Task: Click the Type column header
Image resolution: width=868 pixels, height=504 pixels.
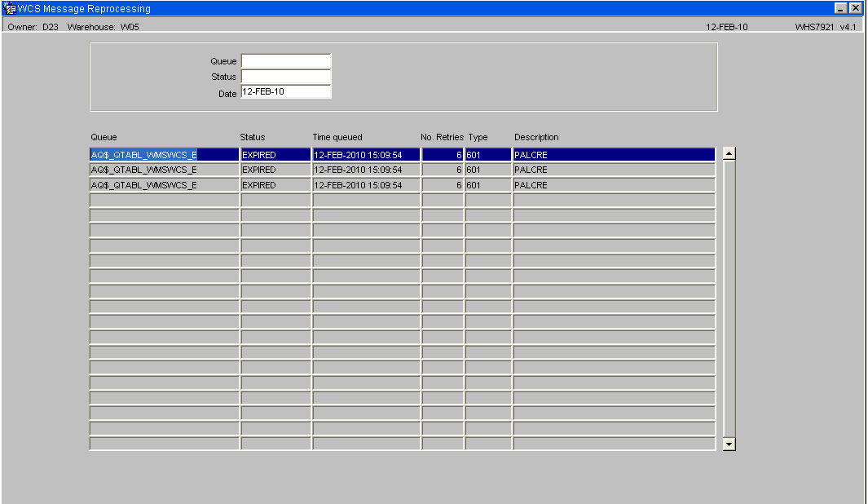Action: point(478,137)
